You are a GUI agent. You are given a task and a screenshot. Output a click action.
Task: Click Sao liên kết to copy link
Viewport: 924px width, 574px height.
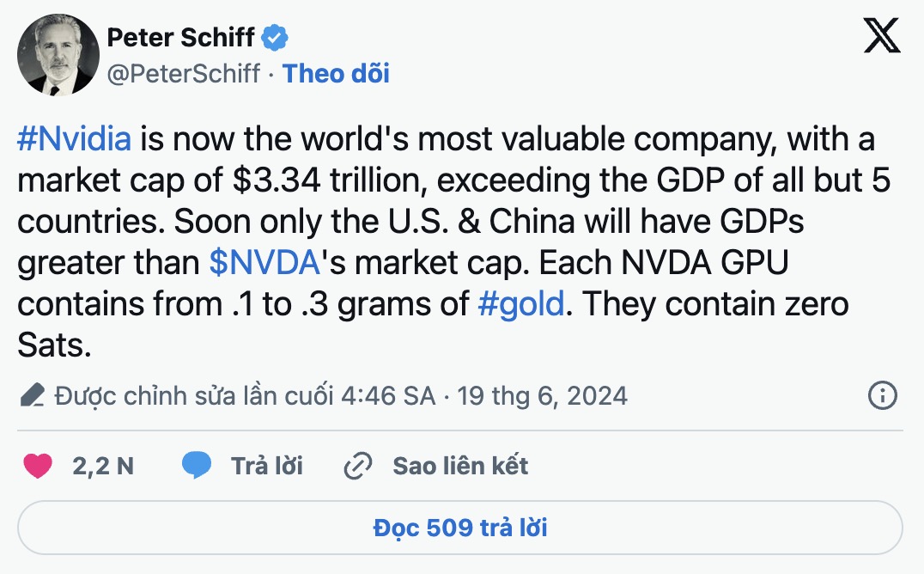[460, 466]
